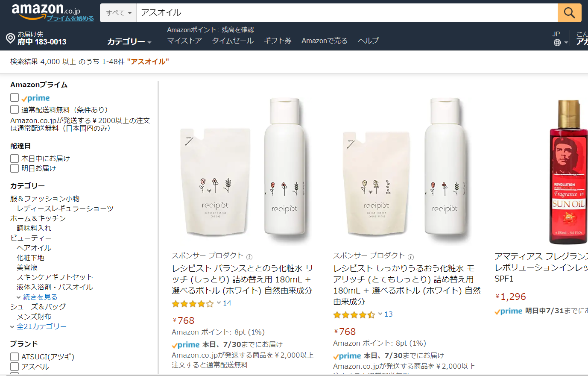Click the delivery location pin icon
The width and height of the screenshot is (588, 376).
point(11,38)
